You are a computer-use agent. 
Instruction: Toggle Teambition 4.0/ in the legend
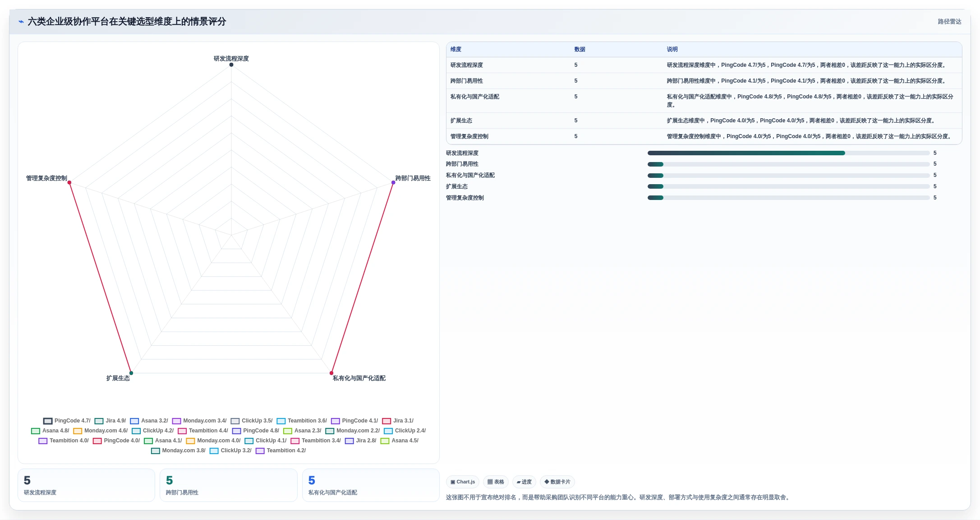[64, 441]
